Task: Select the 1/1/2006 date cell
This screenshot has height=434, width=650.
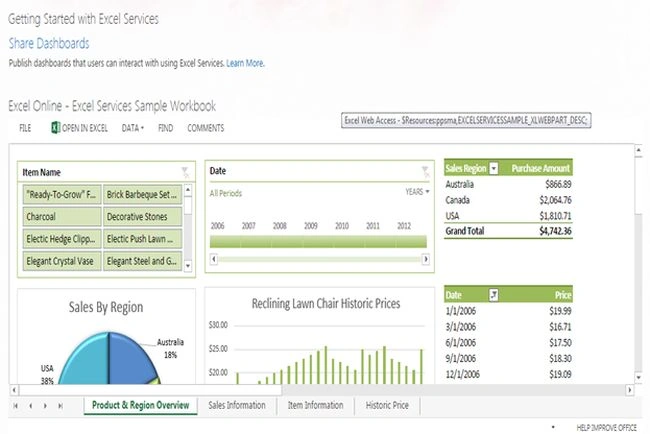Action: click(x=461, y=311)
